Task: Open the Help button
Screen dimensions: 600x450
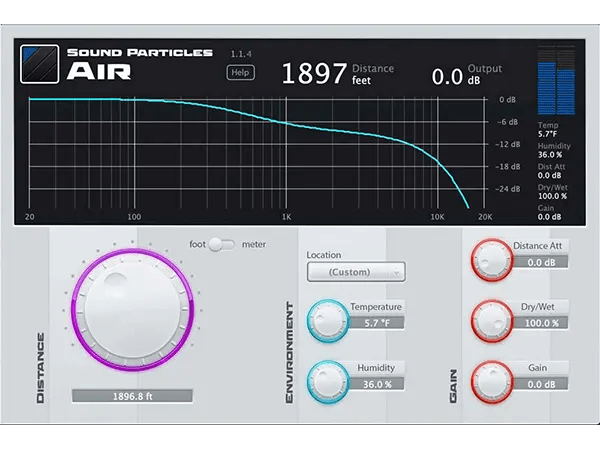Action: tap(240, 73)
